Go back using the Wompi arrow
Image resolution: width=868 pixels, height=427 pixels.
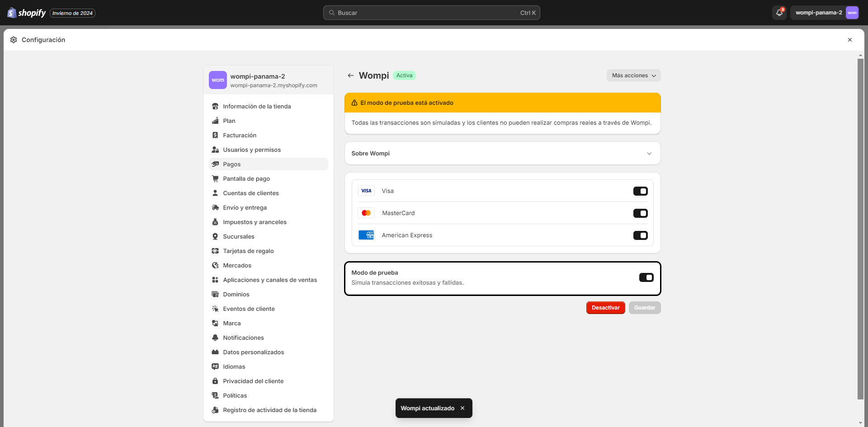pos(351,75)
